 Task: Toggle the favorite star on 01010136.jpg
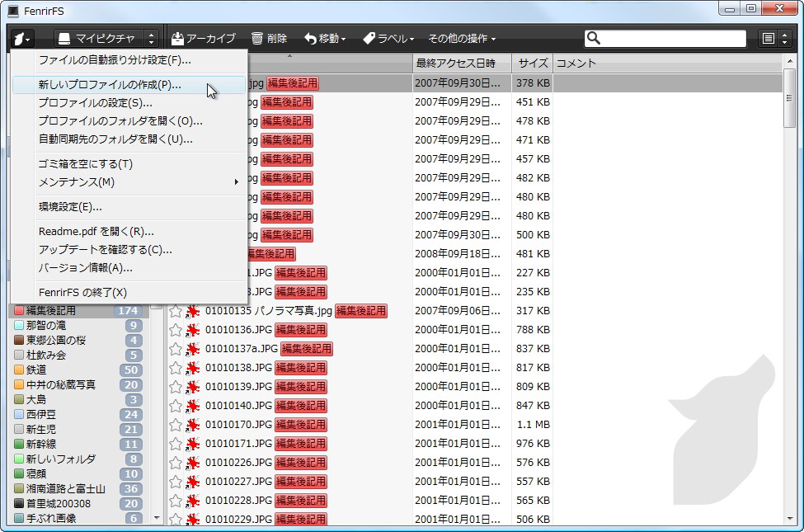(176, 330)
